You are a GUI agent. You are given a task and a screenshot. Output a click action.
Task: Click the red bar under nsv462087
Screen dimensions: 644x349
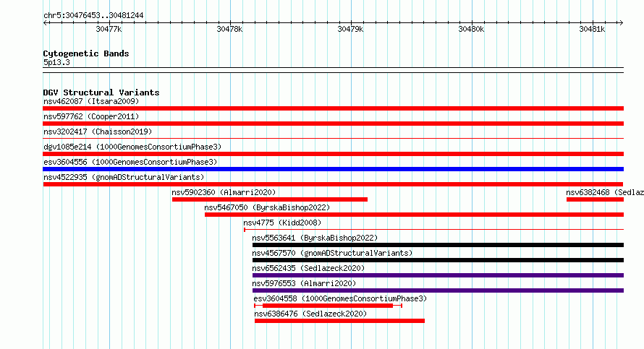(x=333, y=108)
